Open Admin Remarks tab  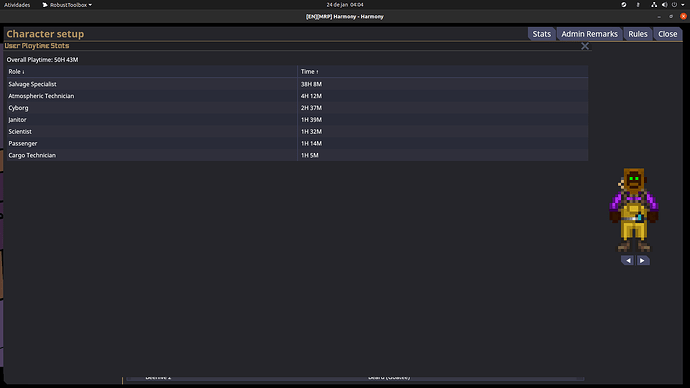[x=589, y=34]
